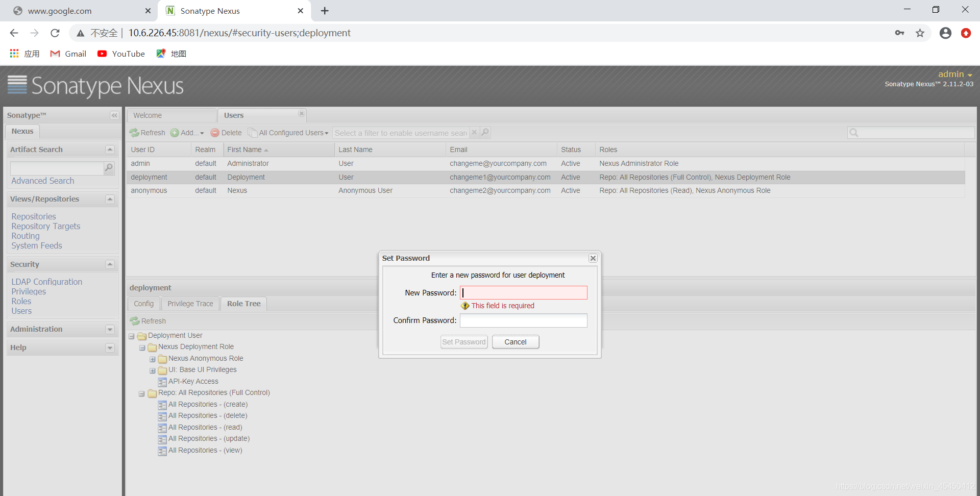Expand the Help panel
The width and height of the screenshot is (980, 496).
[110, 348]
